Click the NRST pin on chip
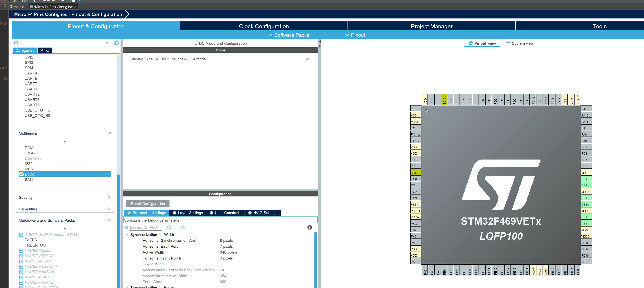644x288 pixels. pyautogui.click(x=416, y=172)
